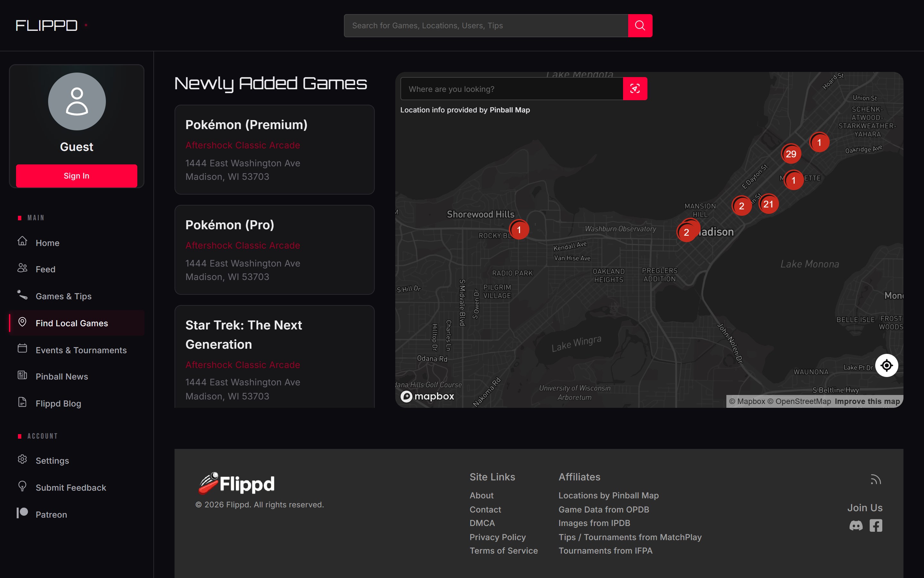Viewport: 924px width, 578px height.
Task: Open Aftershock Classic Arcade under Star Trek
Action: coord(243,365)
